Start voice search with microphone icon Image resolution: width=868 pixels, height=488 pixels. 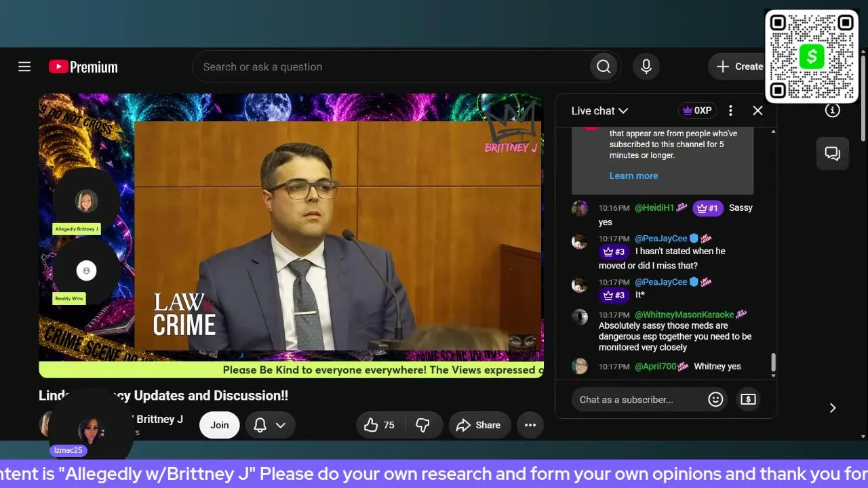click(646, 66)
